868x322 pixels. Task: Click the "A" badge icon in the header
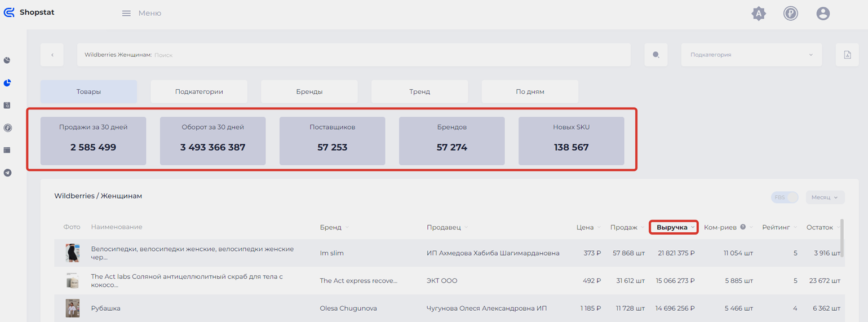coord(759,14)
